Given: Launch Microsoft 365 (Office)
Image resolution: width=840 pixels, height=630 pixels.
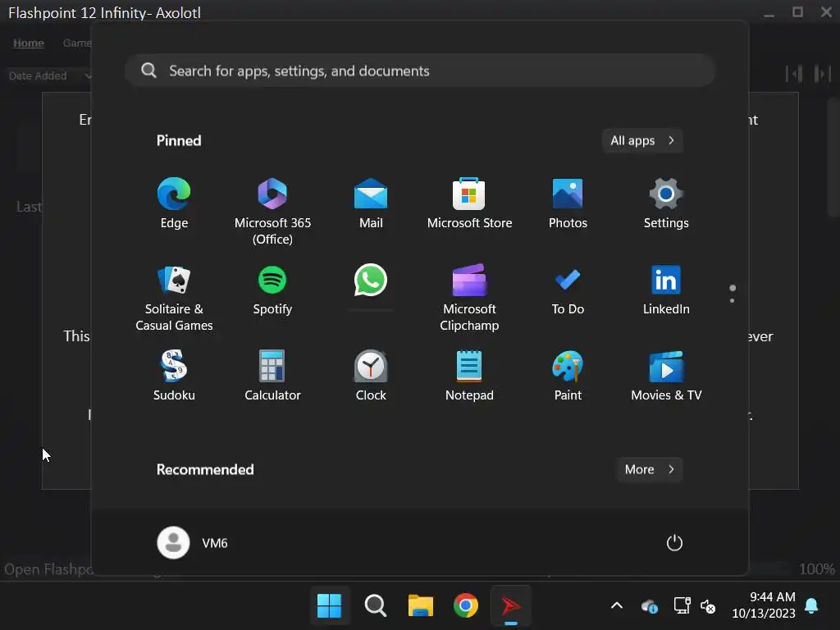Looking at the screenshot, I should pos(272,211).
